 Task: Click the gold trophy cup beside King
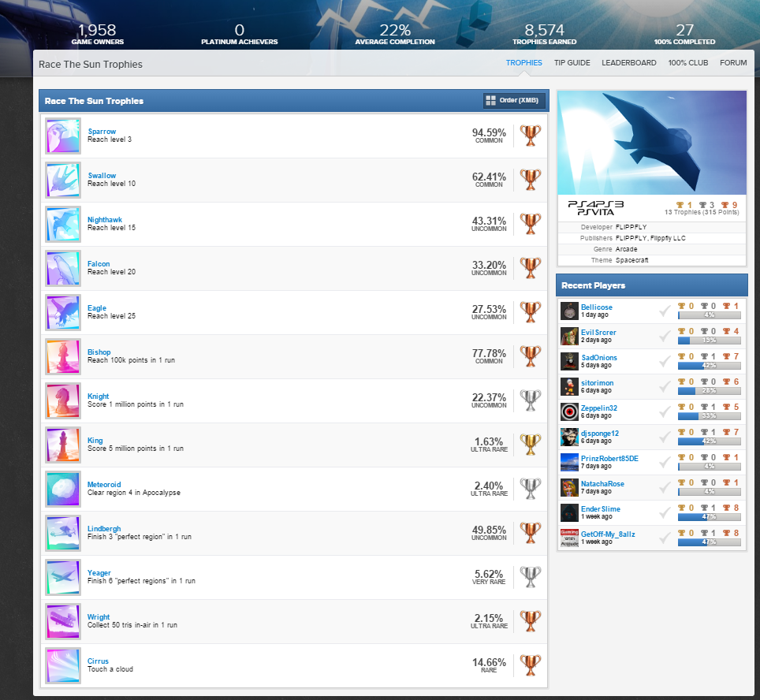pos(531,445)
